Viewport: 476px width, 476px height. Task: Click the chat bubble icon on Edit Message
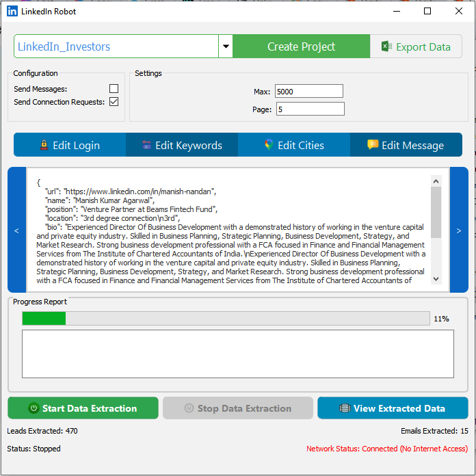coord(373,144)
